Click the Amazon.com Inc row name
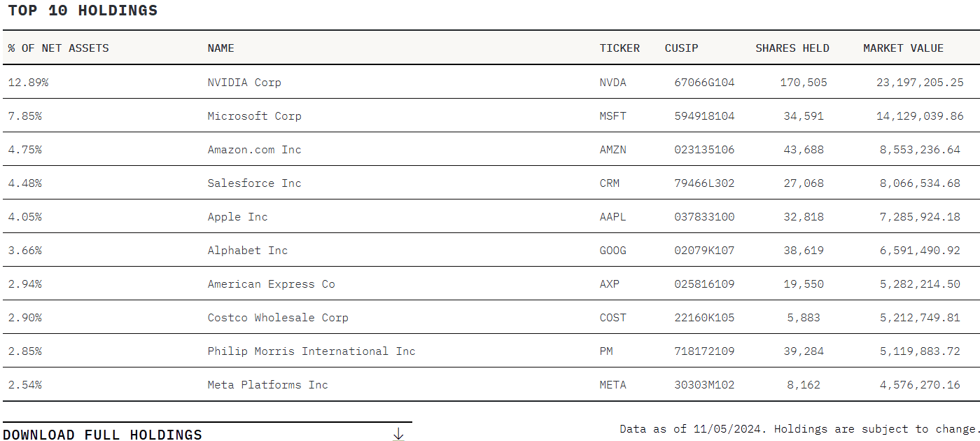The image size is (980, 441). tap(254, 150)
